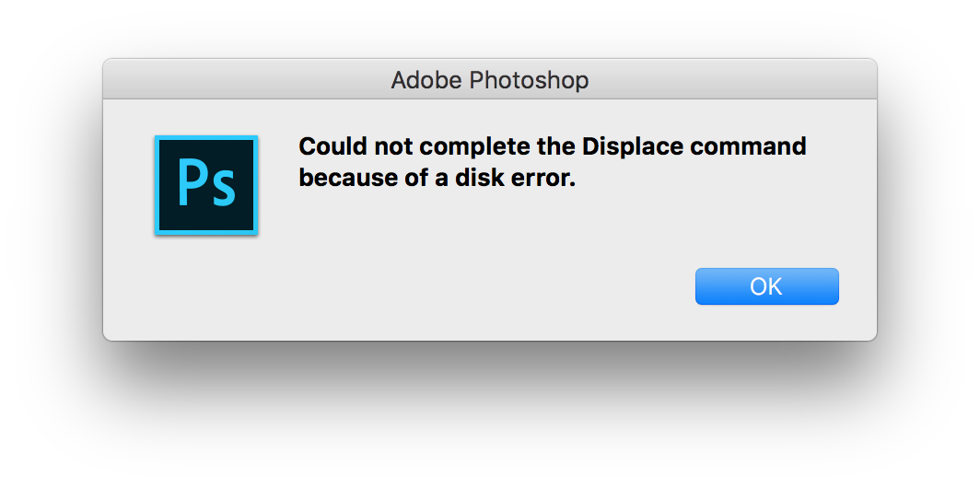
Task: Click the Photoshop Ps icon
Action: click(x=205, y=185)
